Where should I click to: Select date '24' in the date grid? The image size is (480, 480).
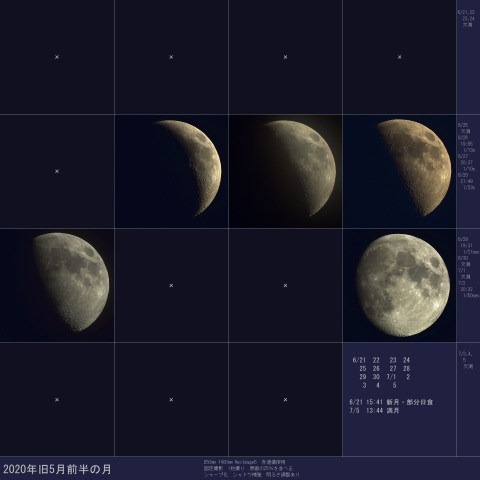[406, 360]
